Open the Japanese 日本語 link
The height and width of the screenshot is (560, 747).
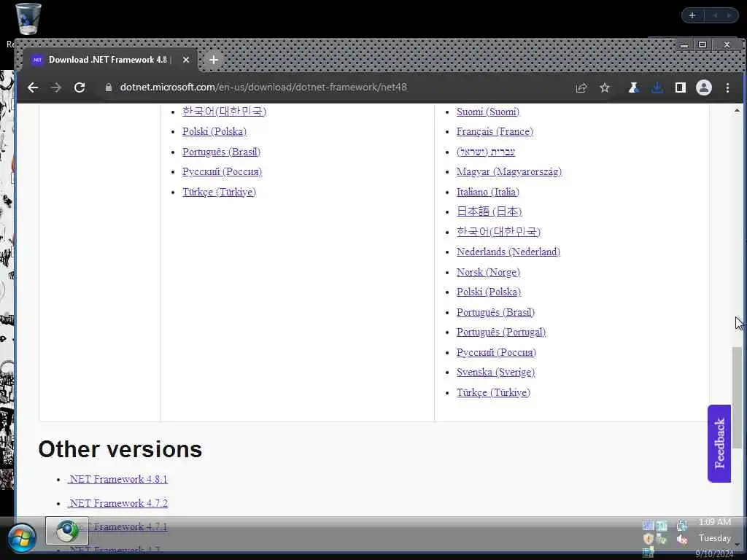[x=489, y=211]
